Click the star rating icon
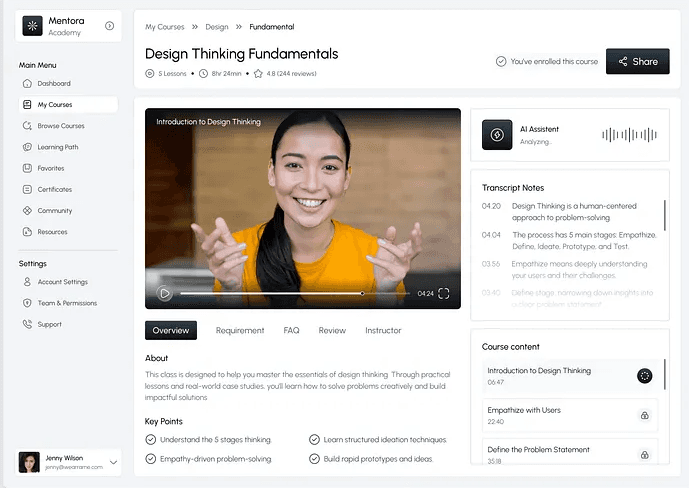 pyautogui.click(x=258, y=73)
